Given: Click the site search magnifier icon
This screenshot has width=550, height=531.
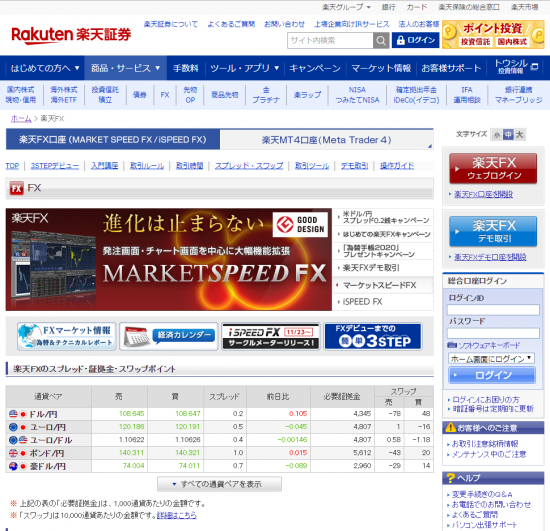Looking at the screenshot, I should click(x=381, y=41).
